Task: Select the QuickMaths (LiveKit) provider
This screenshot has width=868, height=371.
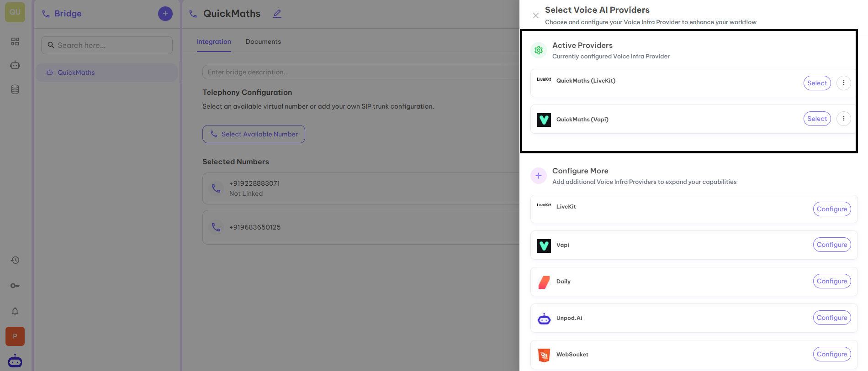Action: click(817, 83)
